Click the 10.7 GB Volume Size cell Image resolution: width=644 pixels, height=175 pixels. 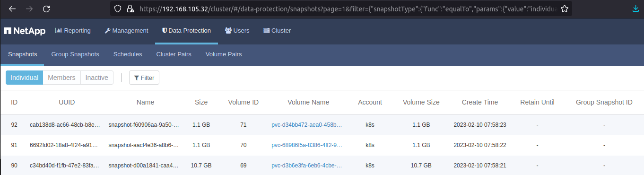coord(421,166)
